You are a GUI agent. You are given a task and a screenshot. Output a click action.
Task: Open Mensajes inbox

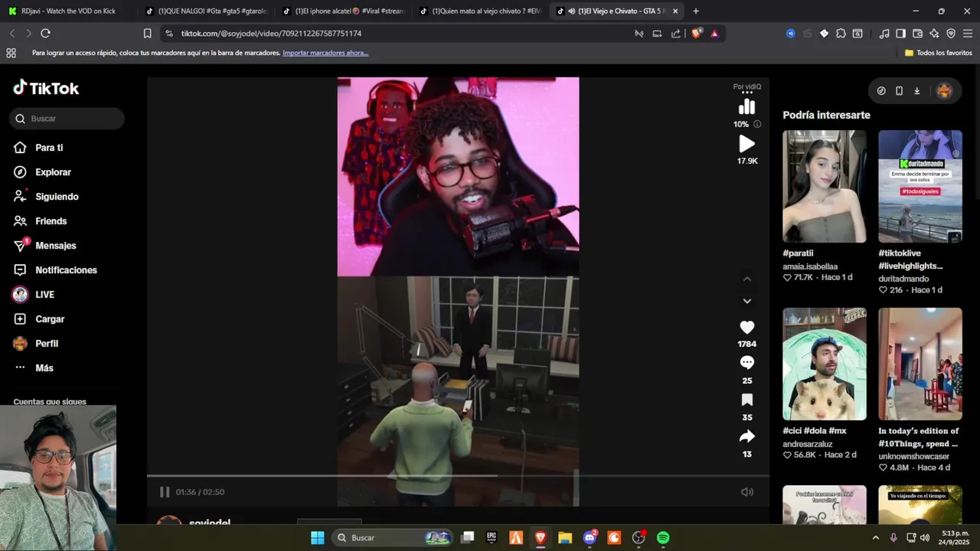(x=55, y=246)
